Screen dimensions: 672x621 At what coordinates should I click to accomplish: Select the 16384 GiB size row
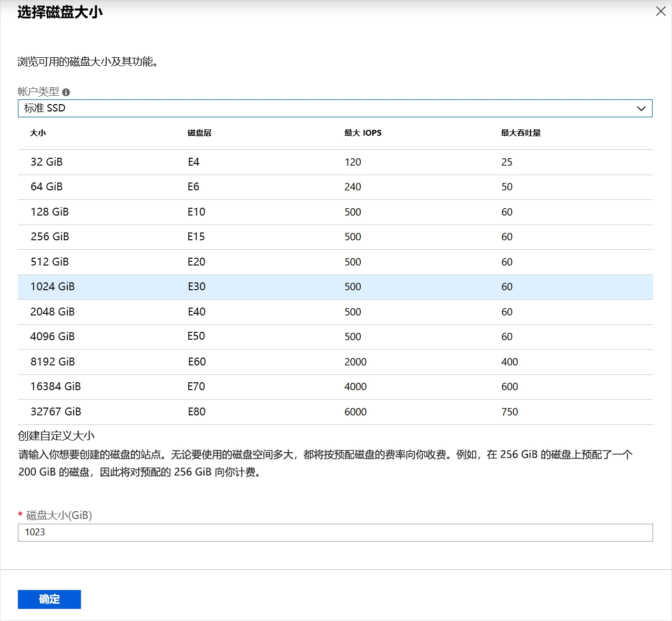(335, 387)
